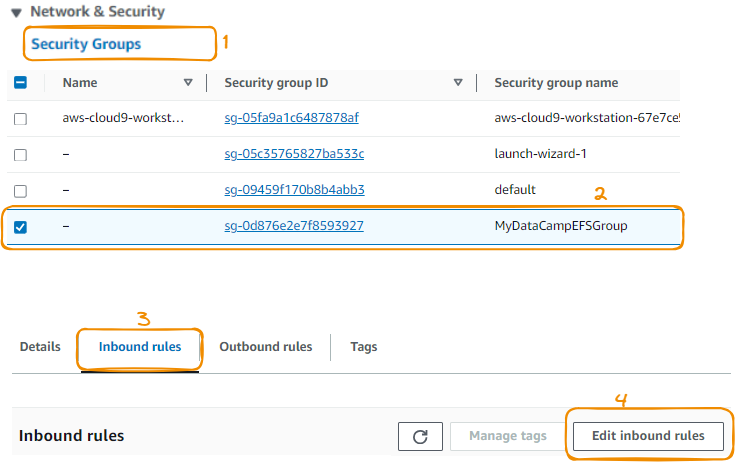Viewport: 739px width, 463px height.
Task: Sort by the Security group ID arrow
Action: pyautogui.click(x=458, y=83)
